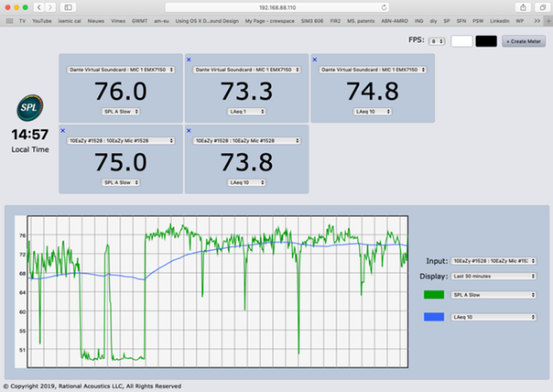Click the Create Meter button
Image resolution: width=553 pixels, height=392 pixels.
tap(523, 41)
